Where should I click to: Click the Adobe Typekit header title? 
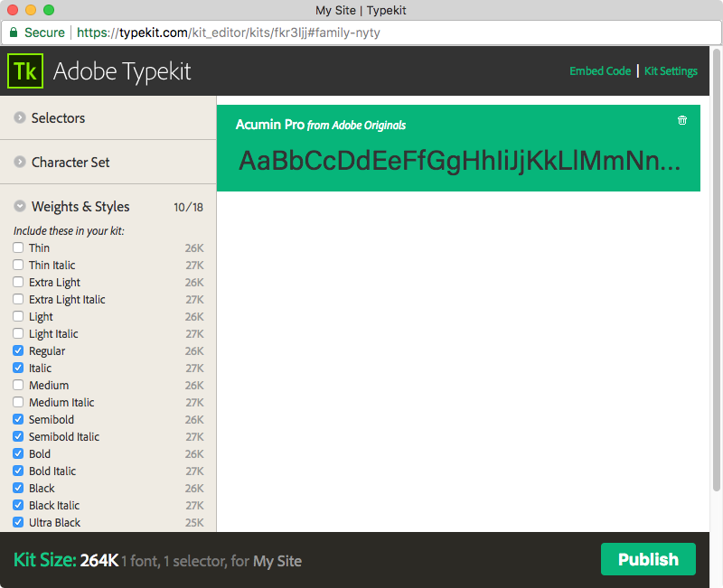(x=122, y=71)
